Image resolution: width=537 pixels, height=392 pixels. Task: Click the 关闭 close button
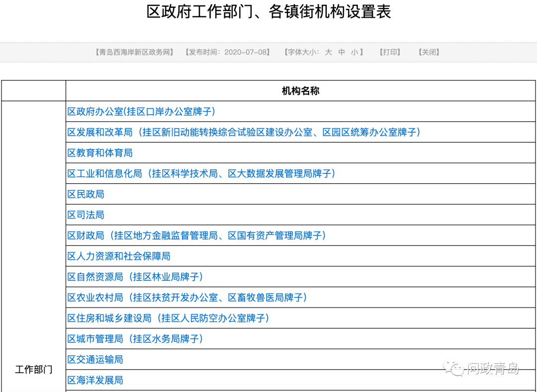pyautogui.click(x=429, y=52)
